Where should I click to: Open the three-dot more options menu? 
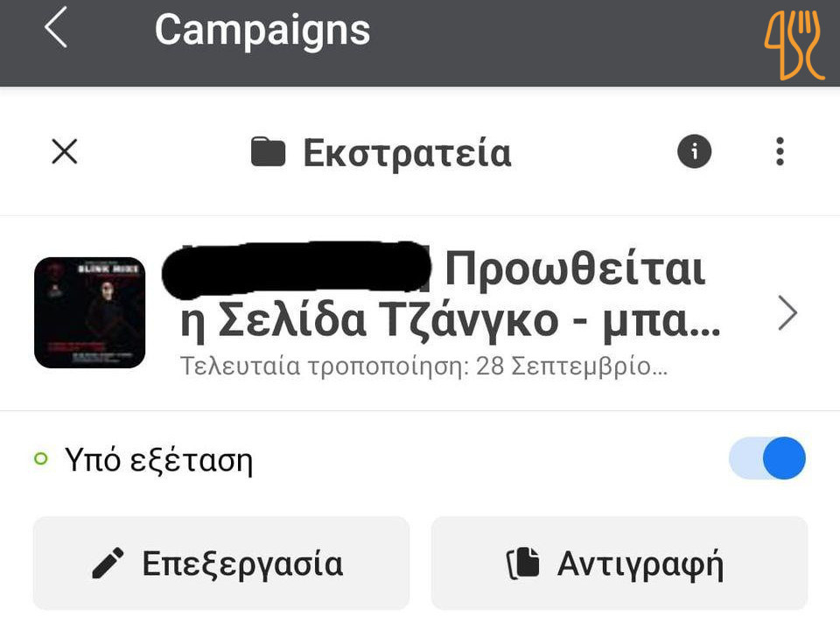[x=780, y=151]
